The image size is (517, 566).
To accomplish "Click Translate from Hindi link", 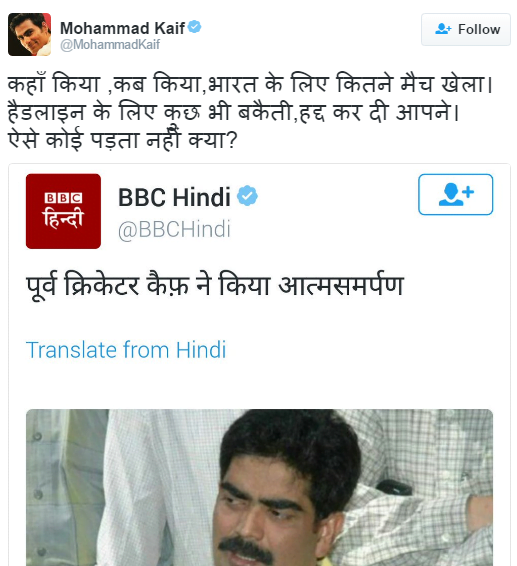I will pyautogui.click(x=126, y=350).
